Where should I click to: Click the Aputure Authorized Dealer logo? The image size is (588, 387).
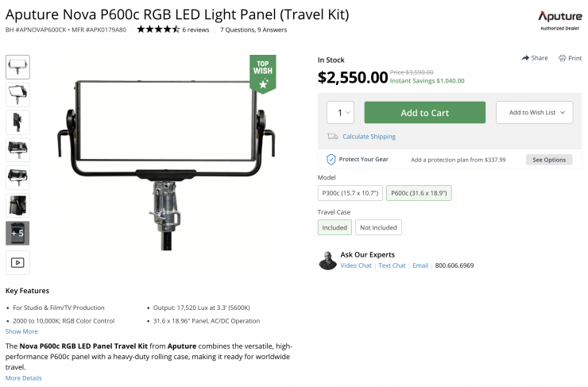click(x=559, y=20)
